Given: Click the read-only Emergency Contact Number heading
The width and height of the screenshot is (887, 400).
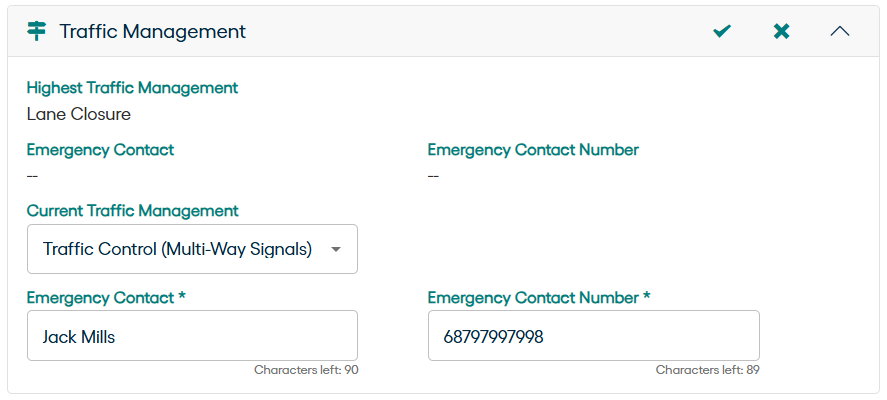Looking at the screenshot, I should click(x=533, y=150).
